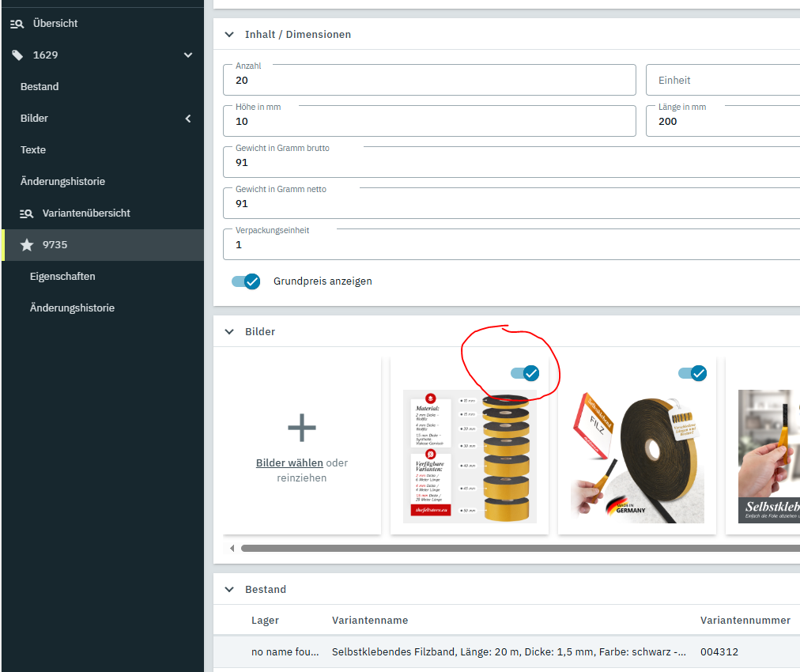Open Eigenschaften under variant 9735
This screenshot has width=800, height=672.
pyautogui.click(x=62, y=277)
